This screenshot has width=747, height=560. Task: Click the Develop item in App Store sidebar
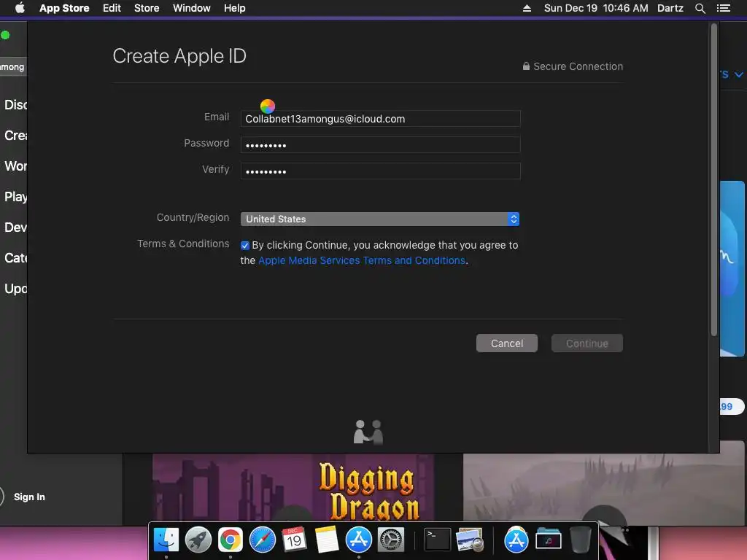click(16, 227)
